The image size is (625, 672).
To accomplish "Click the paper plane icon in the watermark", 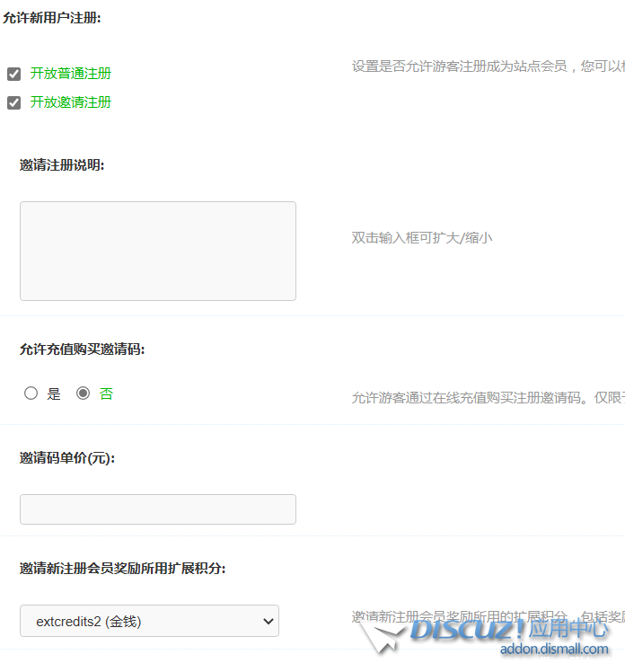I will pos(383,634).
